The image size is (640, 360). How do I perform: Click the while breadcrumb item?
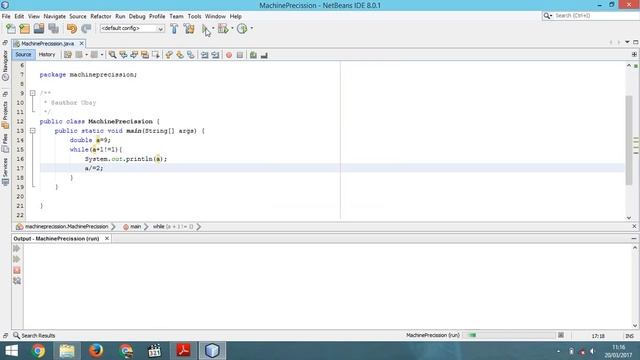[x=173, y=227]
